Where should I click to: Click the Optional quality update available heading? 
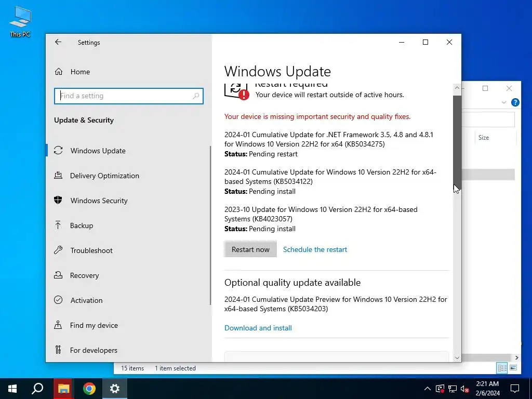click(292, 282)
